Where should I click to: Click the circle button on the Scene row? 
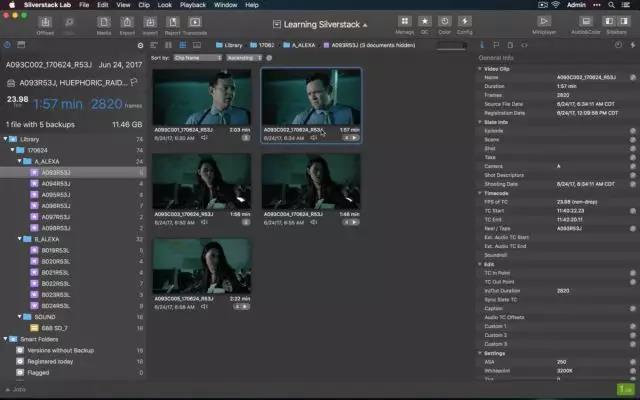[633, 140]
